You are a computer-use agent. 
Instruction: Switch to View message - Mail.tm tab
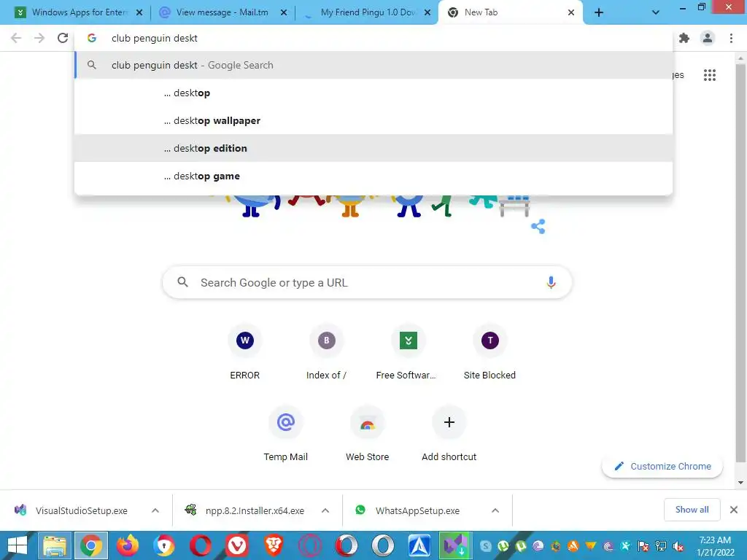(222, 12)
